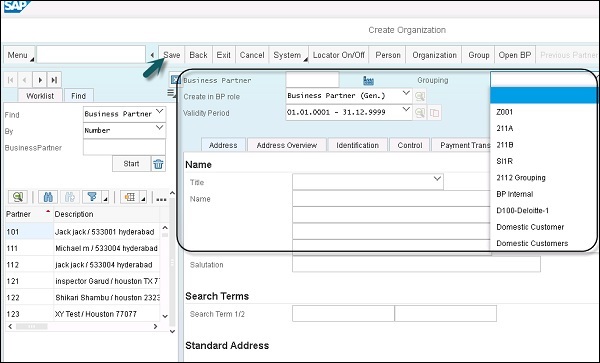
Task: Switch to the Identification tab
Action: click(x=357, y=145)
